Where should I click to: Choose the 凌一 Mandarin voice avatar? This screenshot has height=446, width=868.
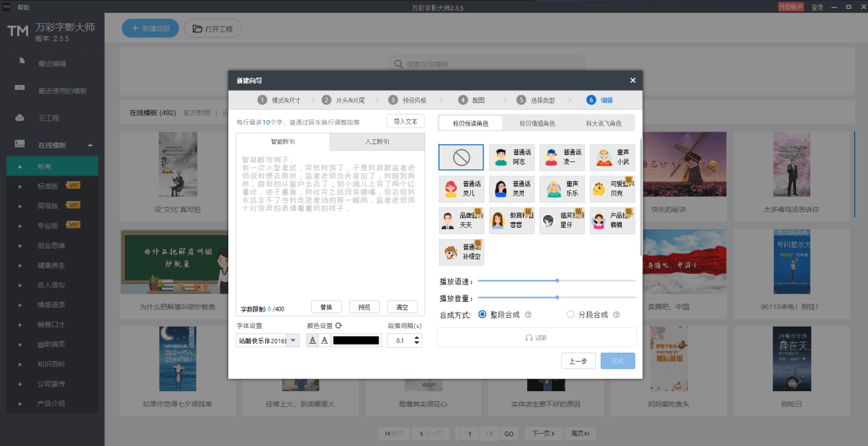tap(552, 157)
